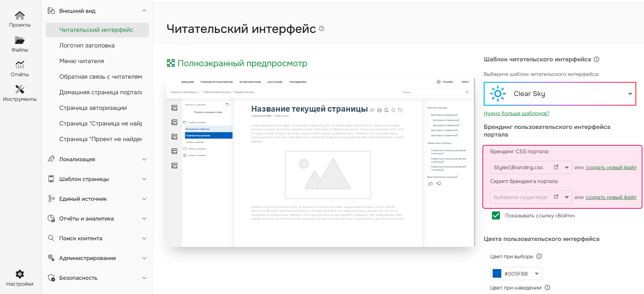Expand Поиск контента section chevron

coord(144,238)
